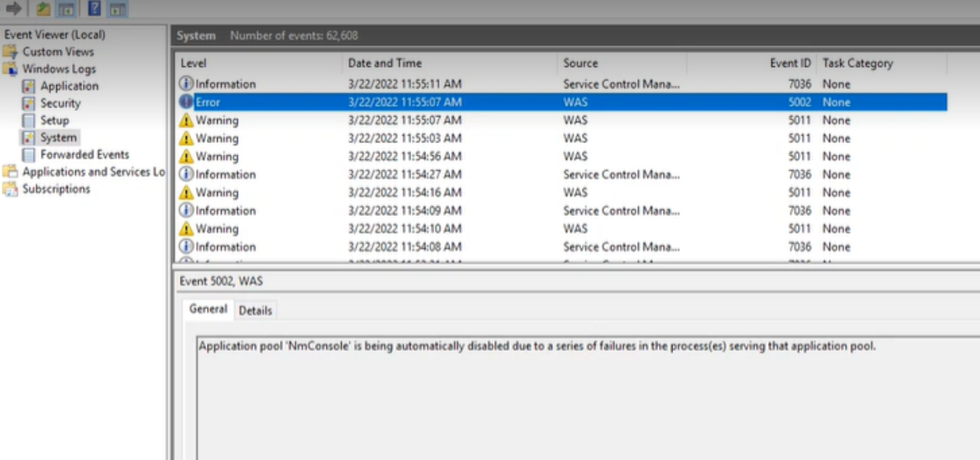
Task: Click the 'Error' level text in selected row
Action: click(208, 102)
